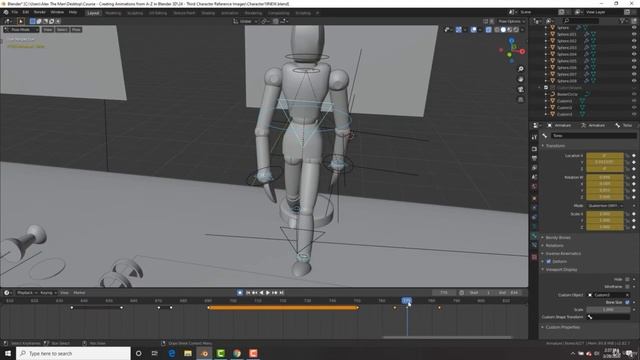Viewport: 640px width, 360px height.
Task: Jump to the previous keyframe
Action: pyautogui.click(x=255, y=293)
